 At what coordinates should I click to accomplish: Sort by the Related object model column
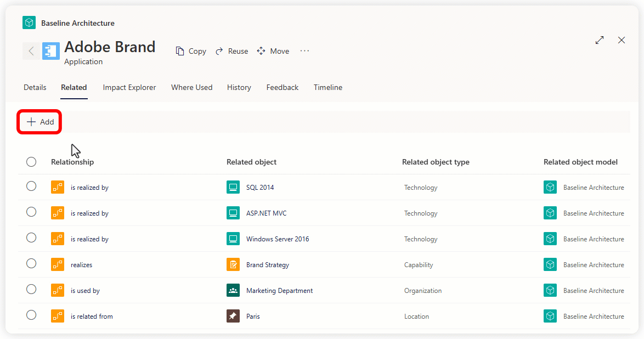[581, 162]
